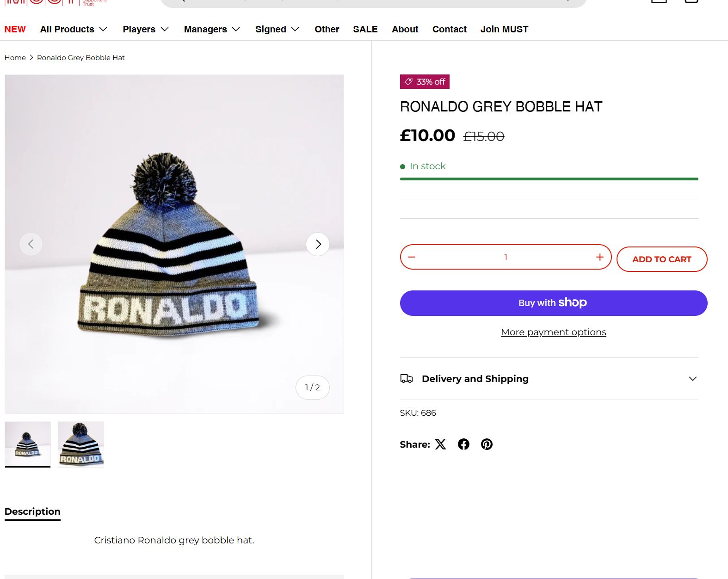Go to the SALE page
The image size is (728, 579).
point(365,29)
